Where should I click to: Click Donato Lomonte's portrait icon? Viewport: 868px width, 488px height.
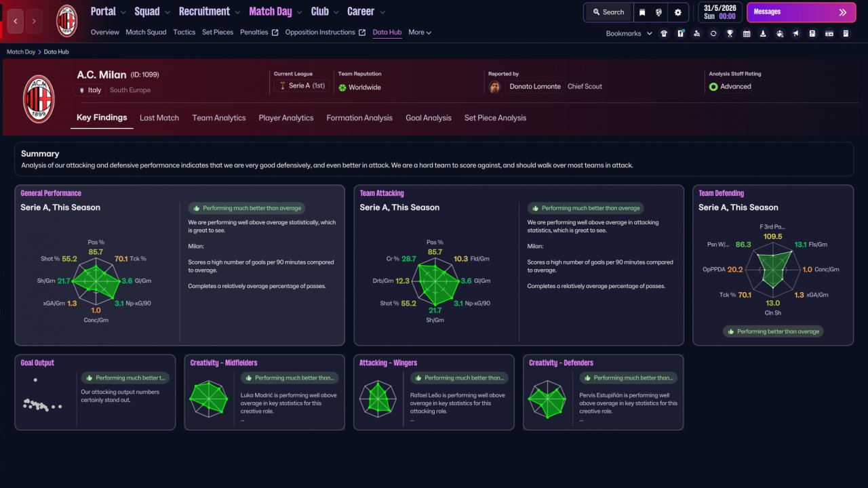pyautogui.click(x=495, y=87)
